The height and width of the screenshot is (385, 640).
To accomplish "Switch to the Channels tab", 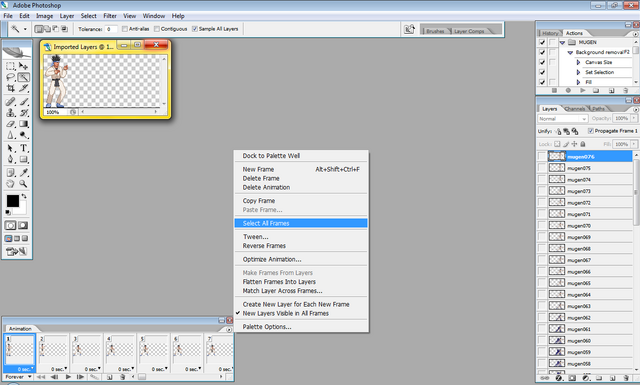I will click(575, 109).
